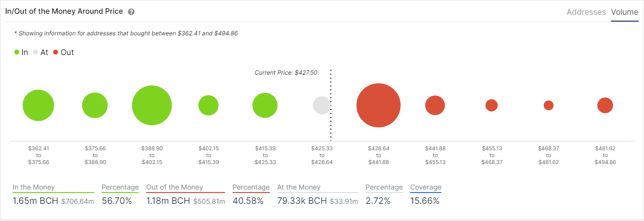The width and height of the screenshot is (644, 221).
Task: Click the red bubble for $481.62 to $494.86
Action: point(605,106)
